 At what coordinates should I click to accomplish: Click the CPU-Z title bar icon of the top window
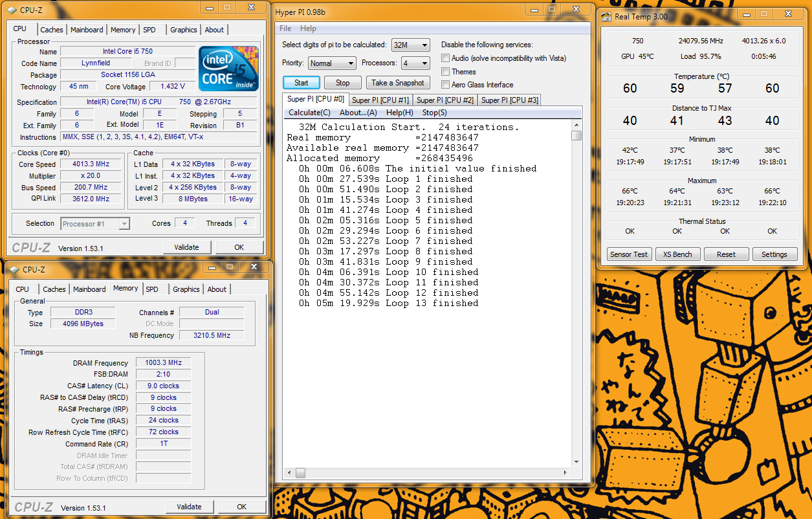[12, 9]
